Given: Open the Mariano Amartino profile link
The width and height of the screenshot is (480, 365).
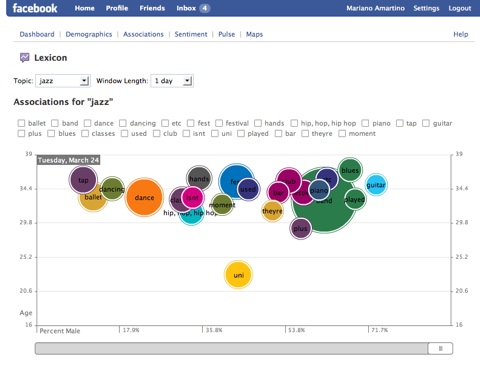Looking at the screenshot, I should 375,8.
